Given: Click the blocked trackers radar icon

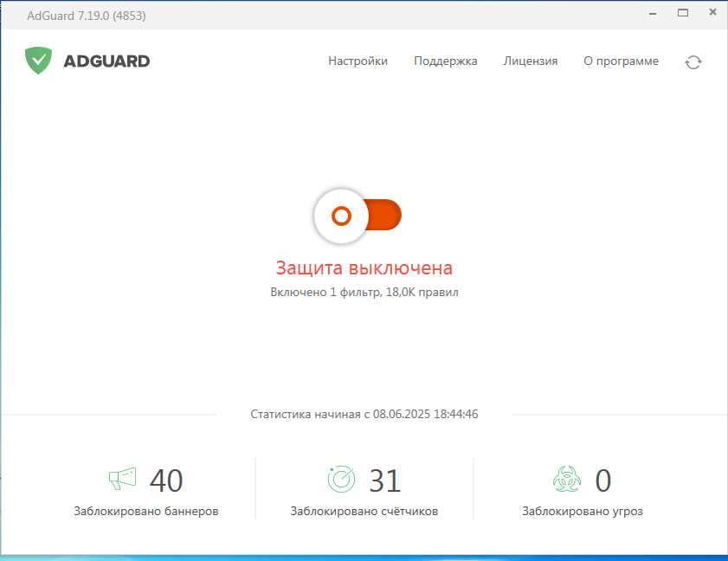Looking at the screenshot, I should pyautogui.click(x=341, y=480).
